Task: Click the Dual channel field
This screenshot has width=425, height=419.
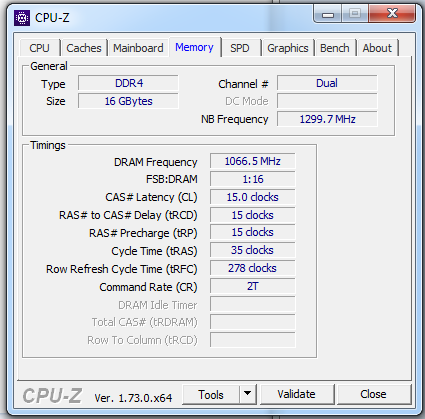Action: tap(327, 83)
